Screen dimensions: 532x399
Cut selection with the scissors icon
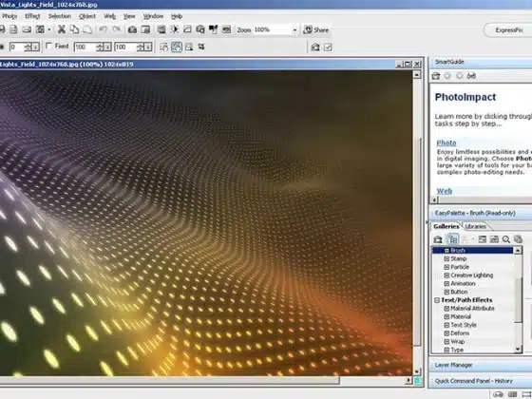coord(62,29)
